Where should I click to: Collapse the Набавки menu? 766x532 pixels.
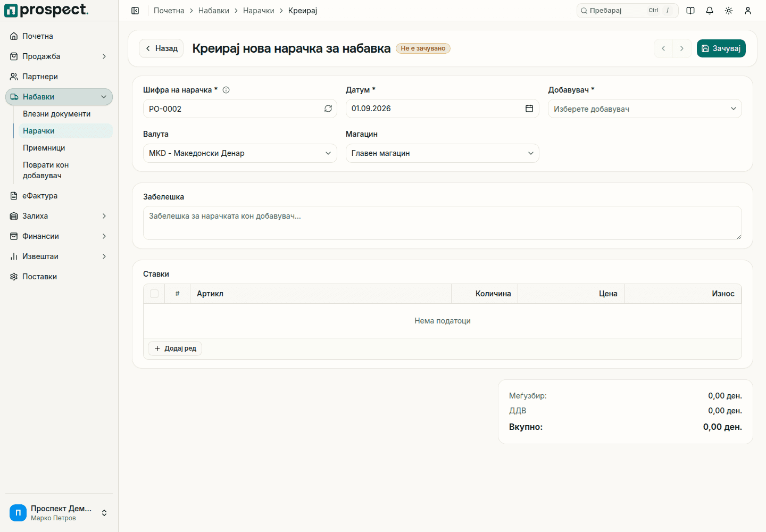click(59, 97)
